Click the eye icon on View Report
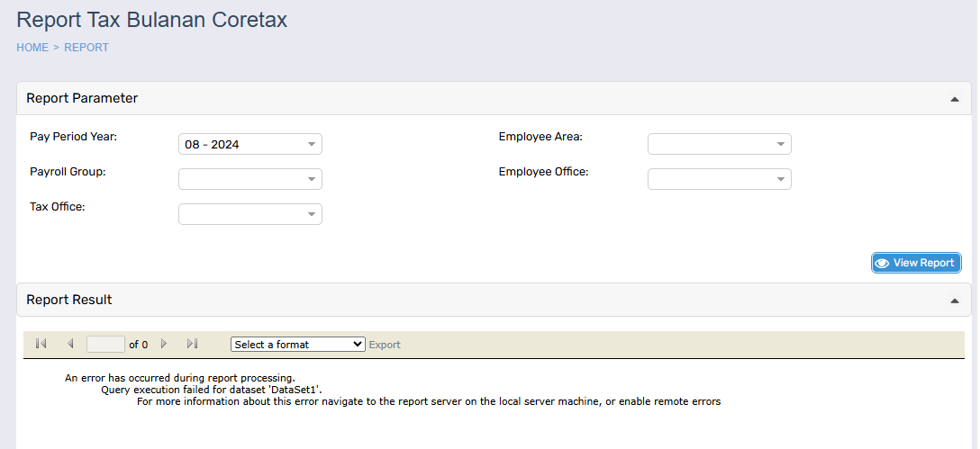Image resolution: width=980 pixels, height=449 pixels. pos(882,263)
